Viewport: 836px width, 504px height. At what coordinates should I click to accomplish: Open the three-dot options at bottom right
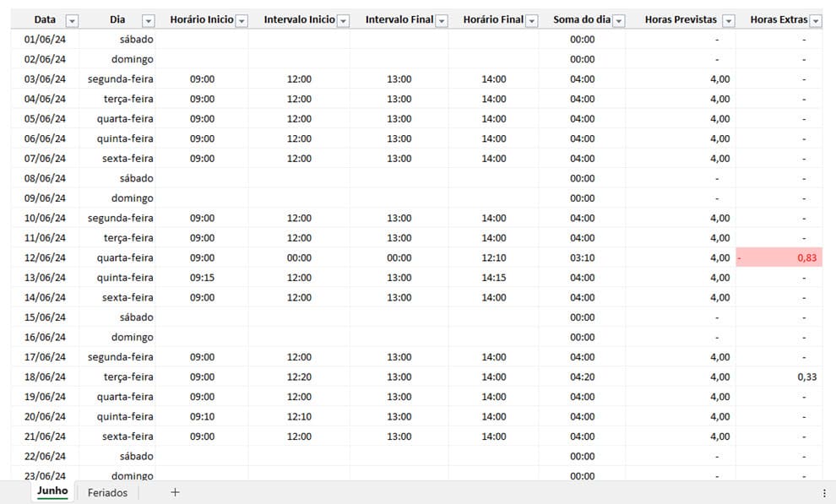(824, 493)
